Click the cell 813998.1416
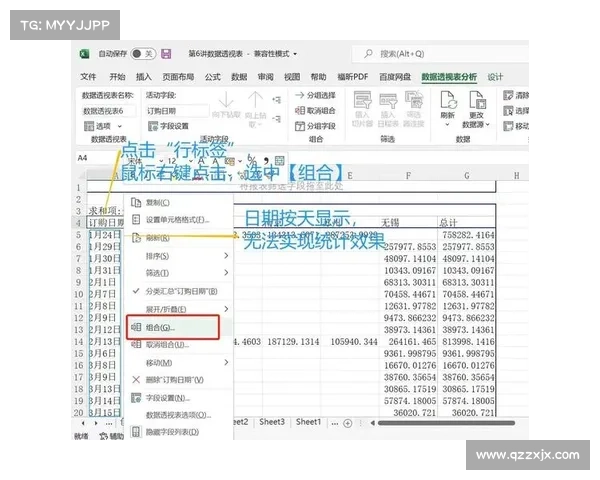The height and width of the screenshot is (480, 600). [x=468, y=342]
